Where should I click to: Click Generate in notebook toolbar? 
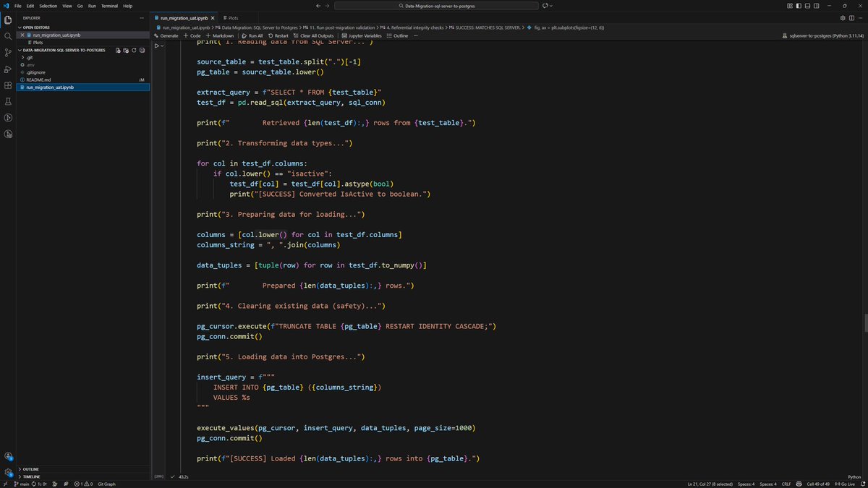166,35
